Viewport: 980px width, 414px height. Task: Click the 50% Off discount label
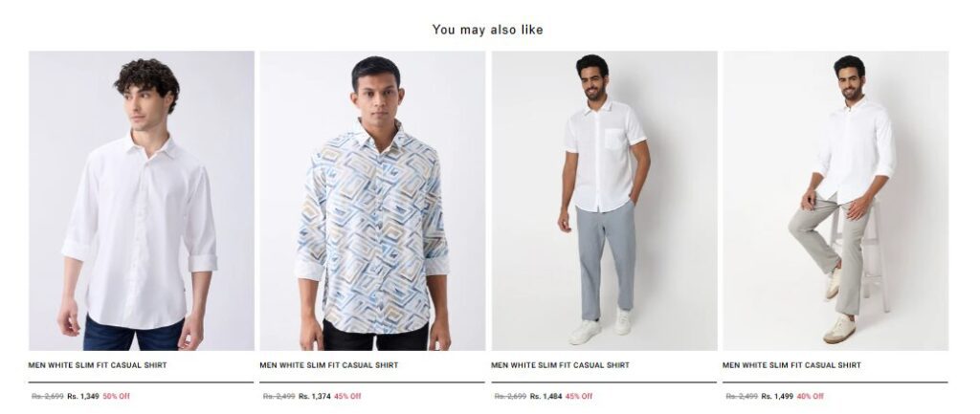(x=116, y=396)
